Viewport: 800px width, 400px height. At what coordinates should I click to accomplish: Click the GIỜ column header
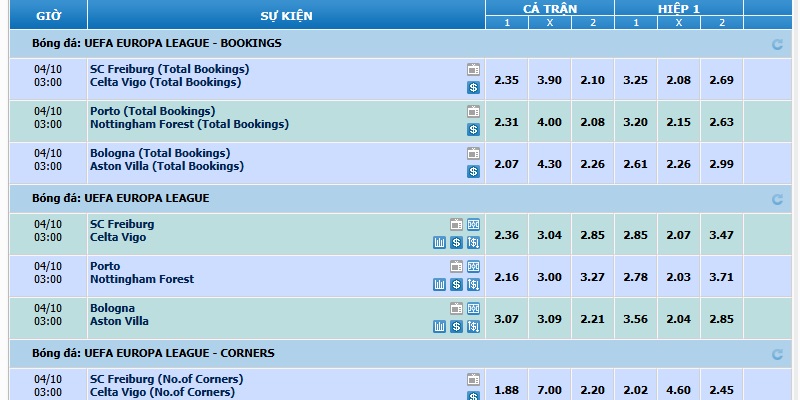[48, 15]
